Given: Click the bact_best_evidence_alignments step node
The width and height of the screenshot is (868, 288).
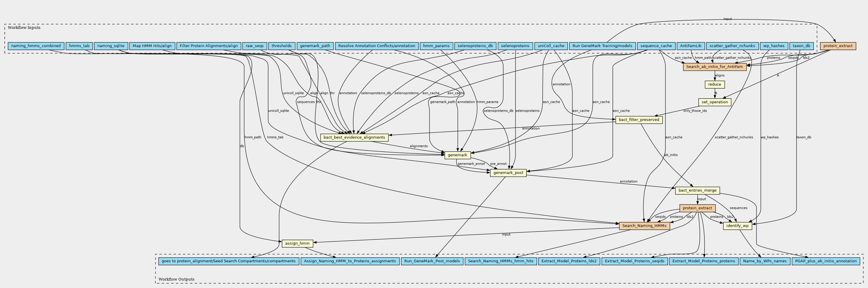Looking at the screenshot, I should 354,138.
